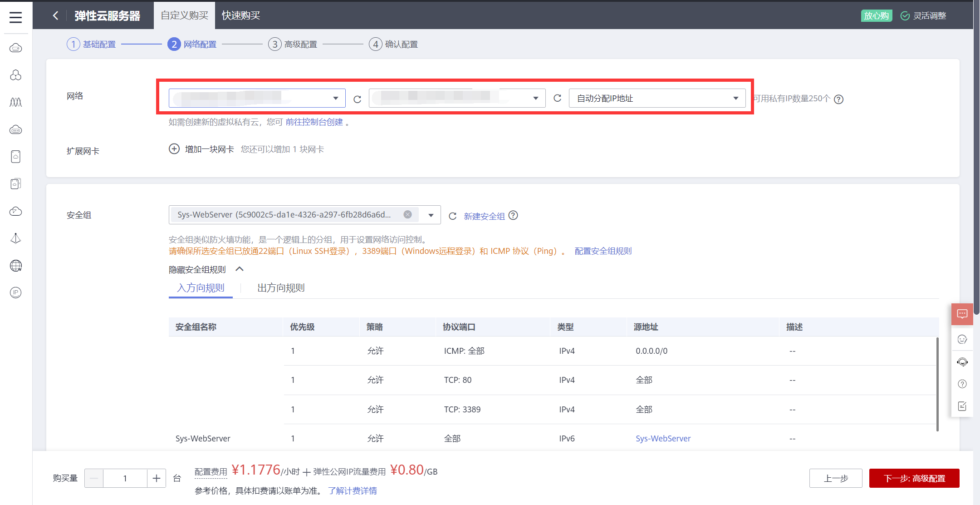Open the cloud monitoring gauge icon in the sidebar
The width and height of the screenshot is (980, 505).
click(16, 211)
